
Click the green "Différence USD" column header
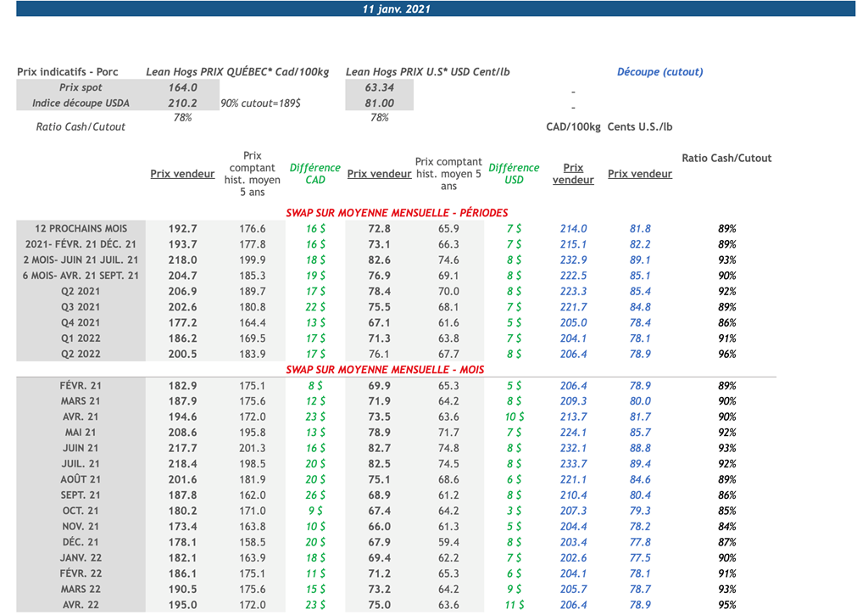(513, 174)
